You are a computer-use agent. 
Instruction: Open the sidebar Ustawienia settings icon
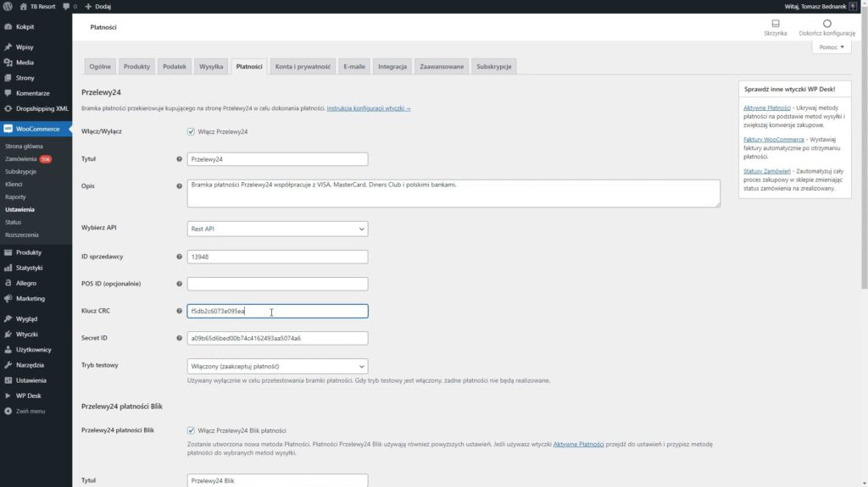point(8,380)
